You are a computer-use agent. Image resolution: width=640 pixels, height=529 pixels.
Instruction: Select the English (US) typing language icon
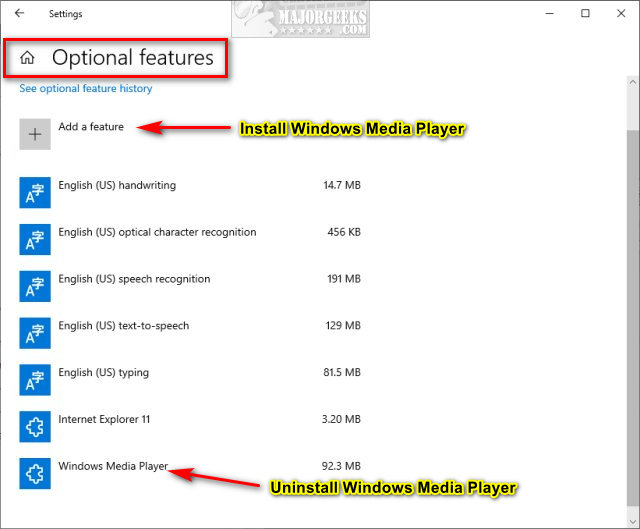point(35,380)
